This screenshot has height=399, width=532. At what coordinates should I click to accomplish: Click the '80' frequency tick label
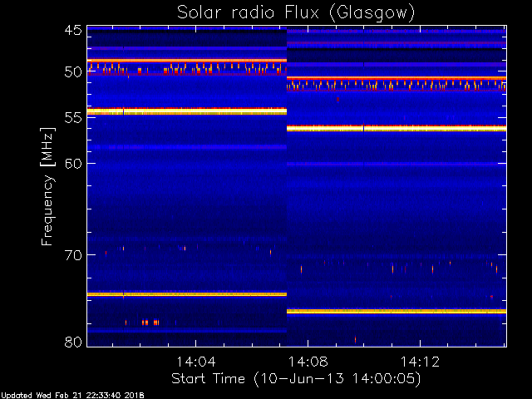[x=73, y=342]
